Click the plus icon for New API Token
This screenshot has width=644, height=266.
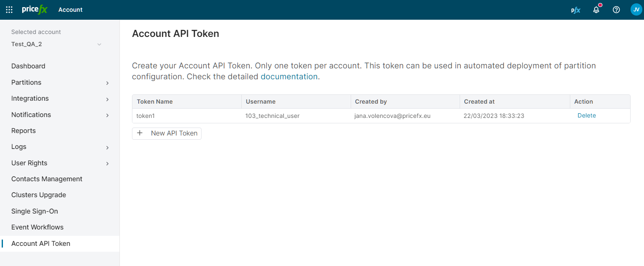tap(140, 133)
